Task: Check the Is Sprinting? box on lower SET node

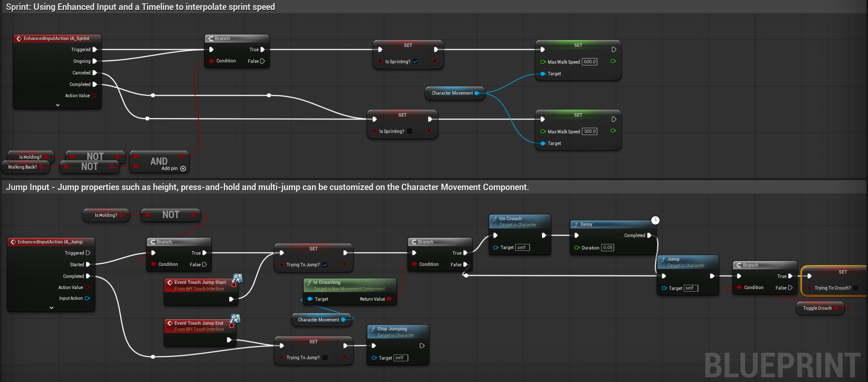Action: (410, 131)
